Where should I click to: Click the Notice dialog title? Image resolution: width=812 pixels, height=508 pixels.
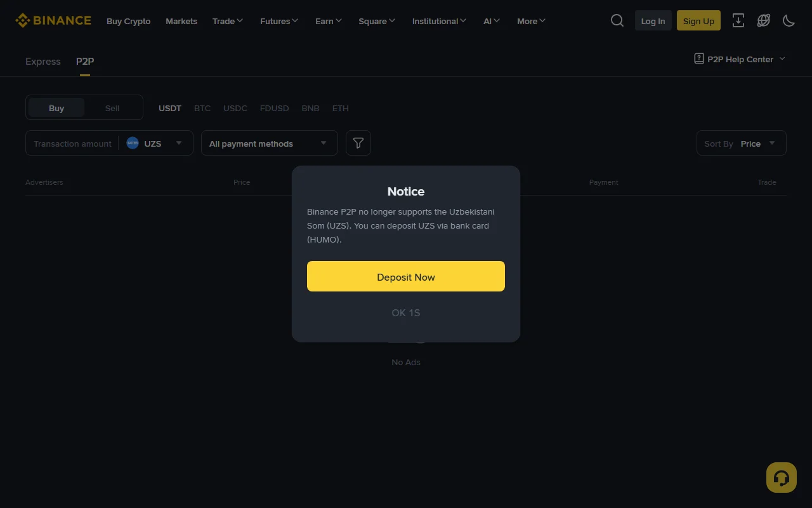(406, 191)
